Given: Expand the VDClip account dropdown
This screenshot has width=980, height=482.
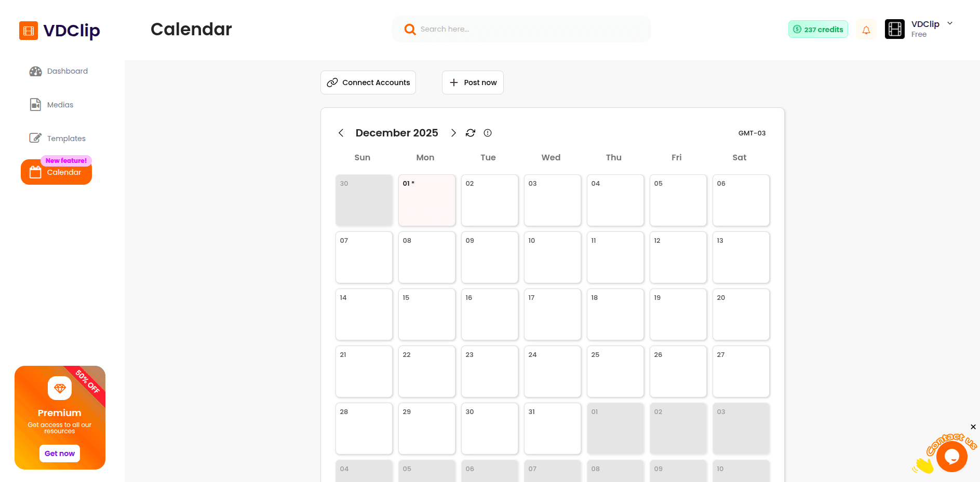Looking at the screenshot, I should 950,23.
